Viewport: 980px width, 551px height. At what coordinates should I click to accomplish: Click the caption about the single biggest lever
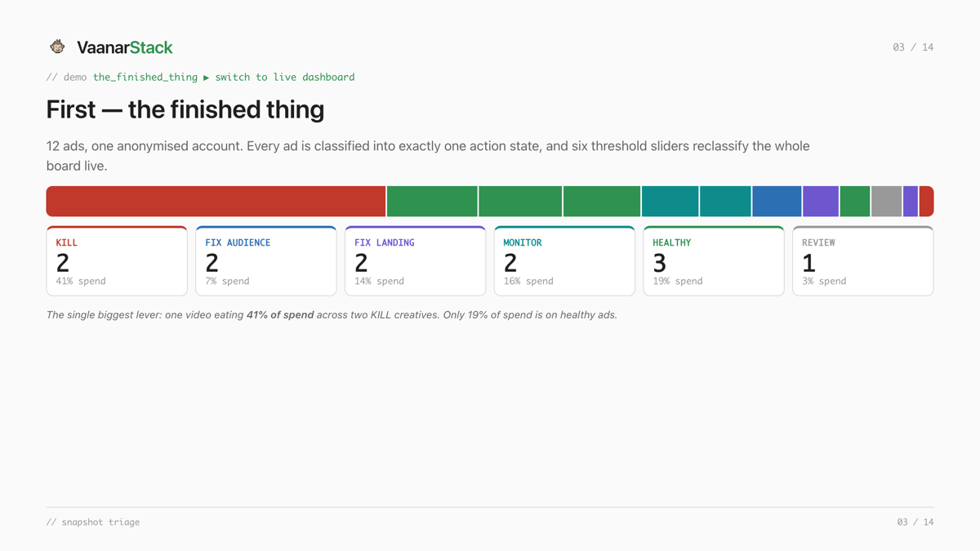coord(332,315)
